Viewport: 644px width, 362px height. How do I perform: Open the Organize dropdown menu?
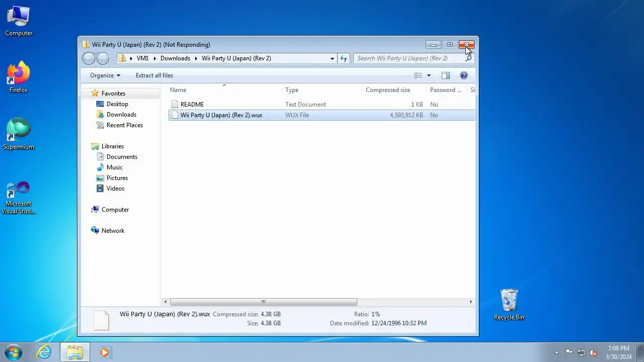tap(105, 75)
